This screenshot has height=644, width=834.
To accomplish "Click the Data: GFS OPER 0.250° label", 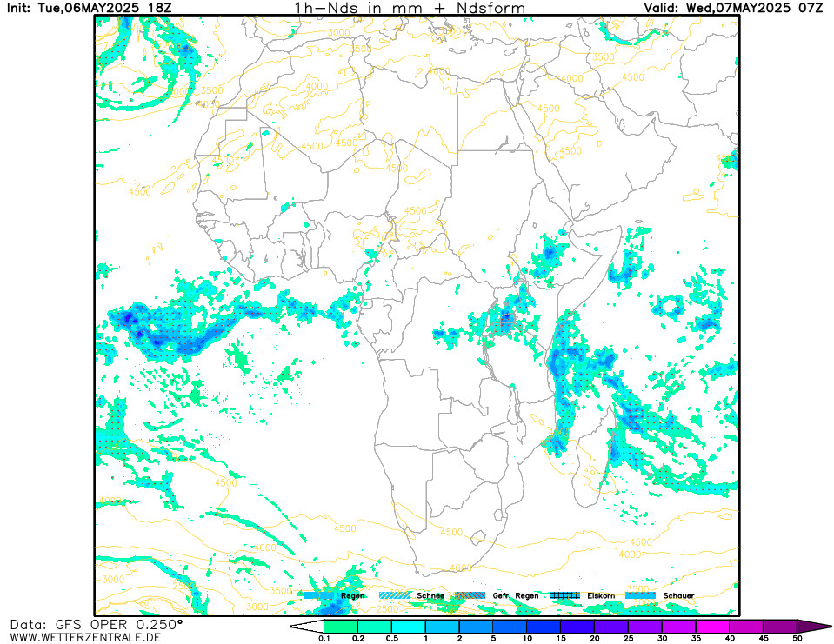I will click(x=97, y=625).
